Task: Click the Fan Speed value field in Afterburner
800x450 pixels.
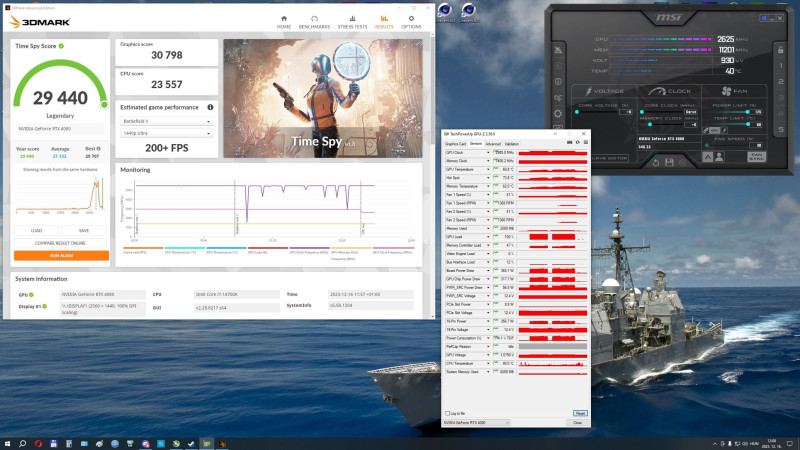Action: click(758, 145)
